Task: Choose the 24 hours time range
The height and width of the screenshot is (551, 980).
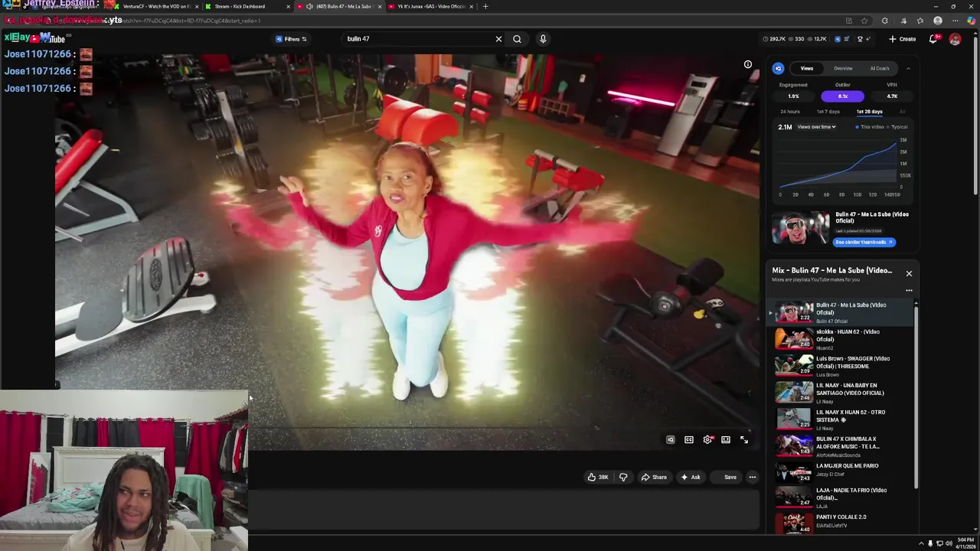Action: pos(790,112)
